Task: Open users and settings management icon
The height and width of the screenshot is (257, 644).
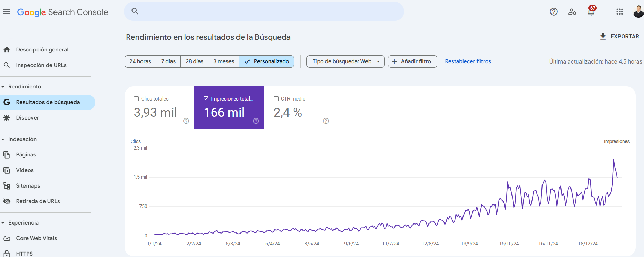Action: point(572,12)
